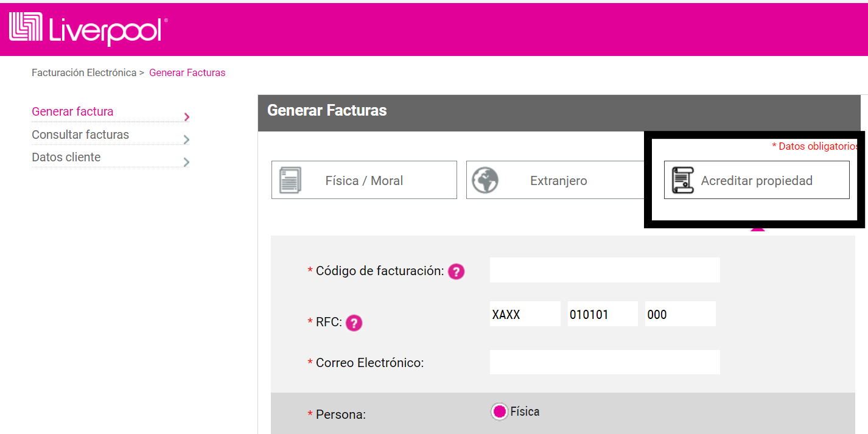Click the RFC field containing XAXX
868x434 pixels.
[525, 314]
